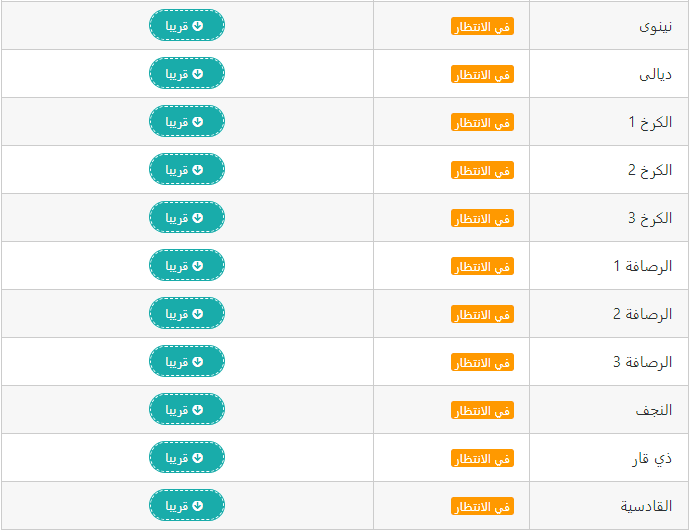
Task: Click the download arrow icon in الرصافة 2 row
Action: point(198,314)
